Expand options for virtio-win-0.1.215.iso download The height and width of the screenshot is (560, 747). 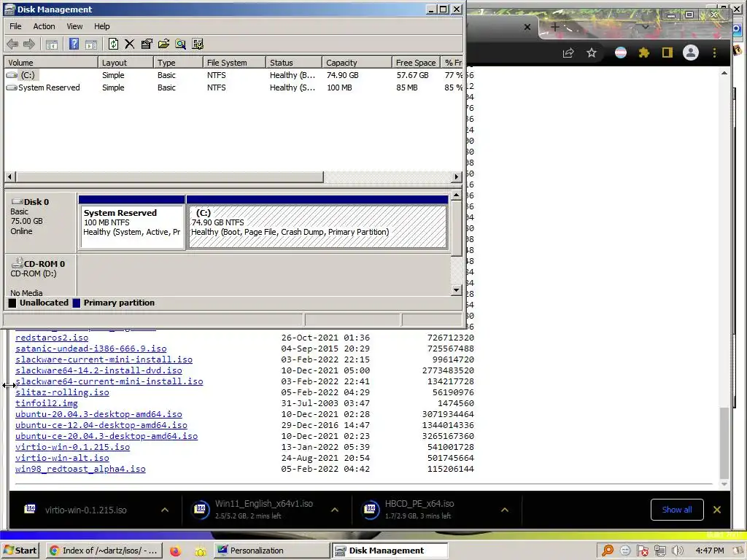(165, 510)
